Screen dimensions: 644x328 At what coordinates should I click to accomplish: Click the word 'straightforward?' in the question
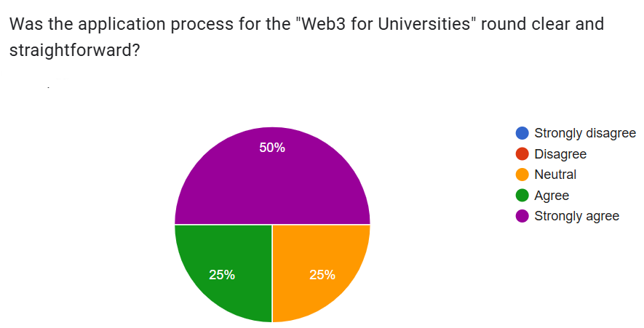pos(75,50)
